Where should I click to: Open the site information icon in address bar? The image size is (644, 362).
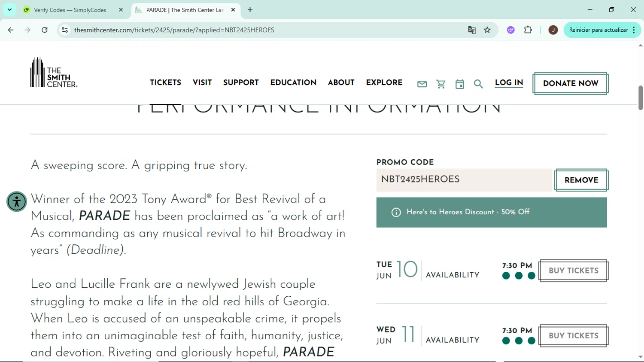pyautogui.click(x=65, y=30)
